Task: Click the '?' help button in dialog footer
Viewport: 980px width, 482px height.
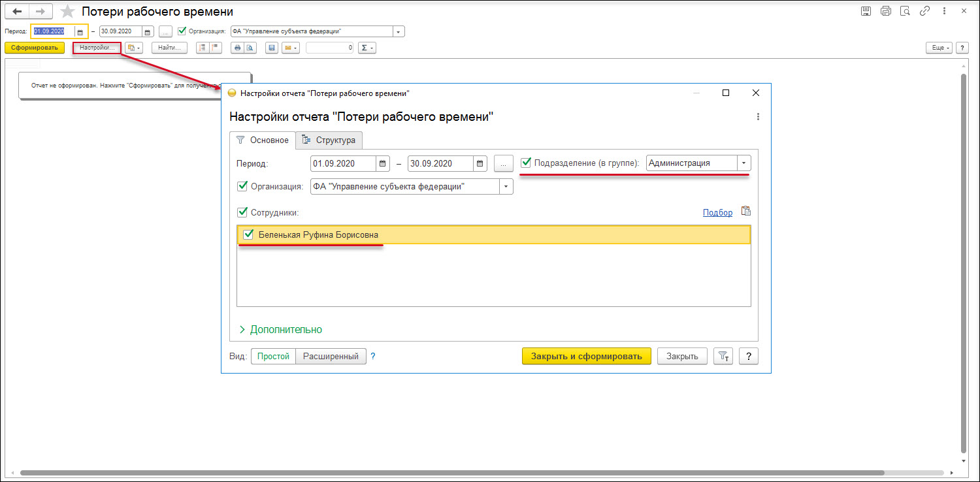Action: [x=749, y=356]
